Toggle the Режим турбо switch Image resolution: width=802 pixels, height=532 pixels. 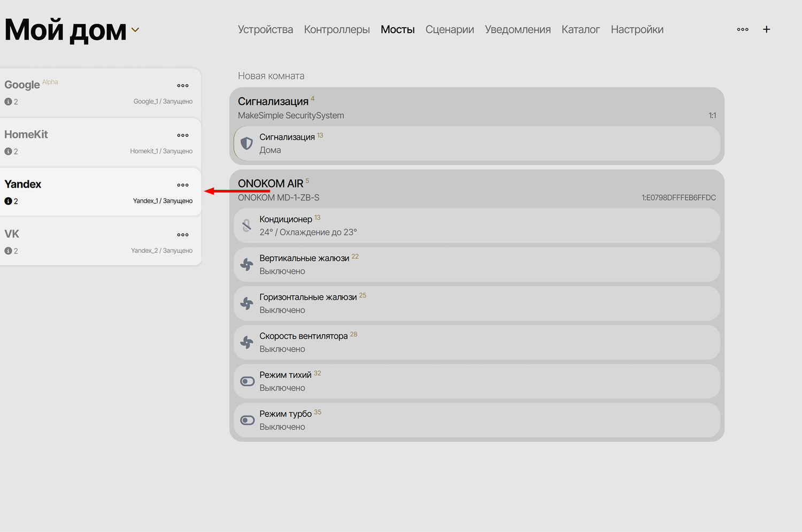(247, 420)
